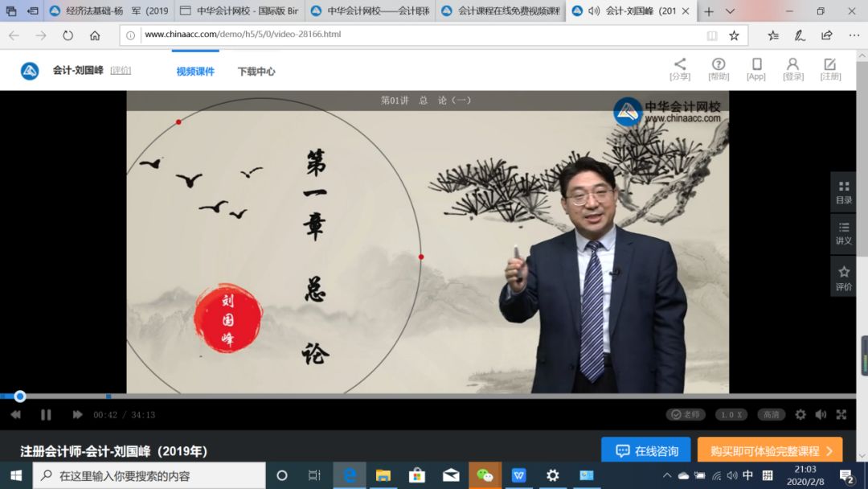
Task: Open the 高清 video quality selector
Action: coord(771,415)
